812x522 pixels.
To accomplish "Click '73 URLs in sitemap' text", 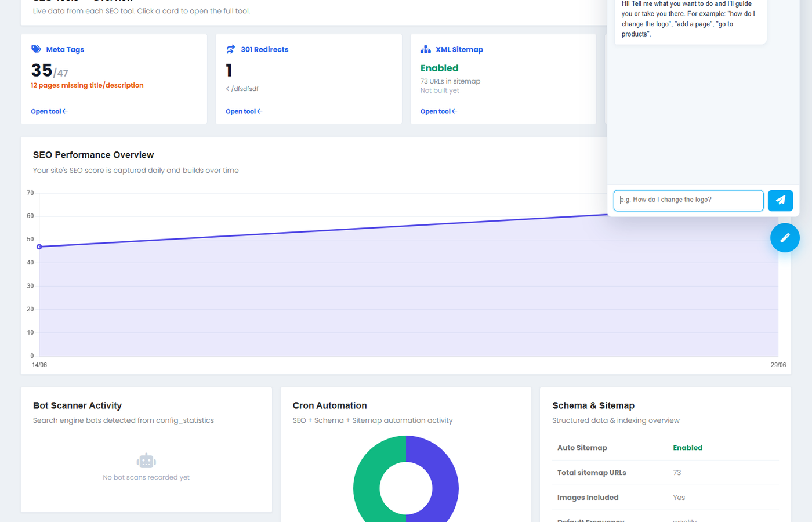I will [451, 81].
